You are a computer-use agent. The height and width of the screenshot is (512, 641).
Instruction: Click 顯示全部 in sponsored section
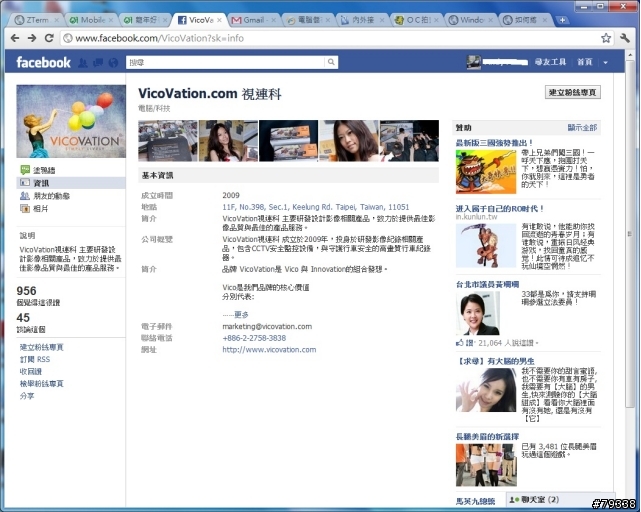582,128
